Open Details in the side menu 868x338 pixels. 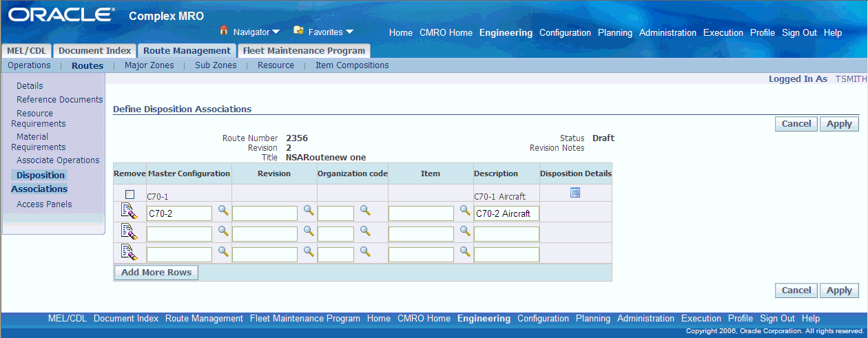[30, 86]
